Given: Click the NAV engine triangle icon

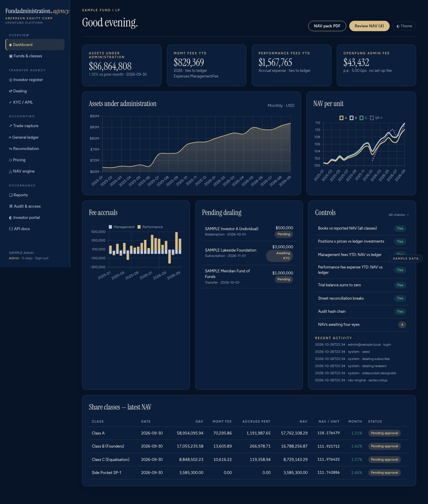Looking at the screenshot, I should click(x=10, y=171).
